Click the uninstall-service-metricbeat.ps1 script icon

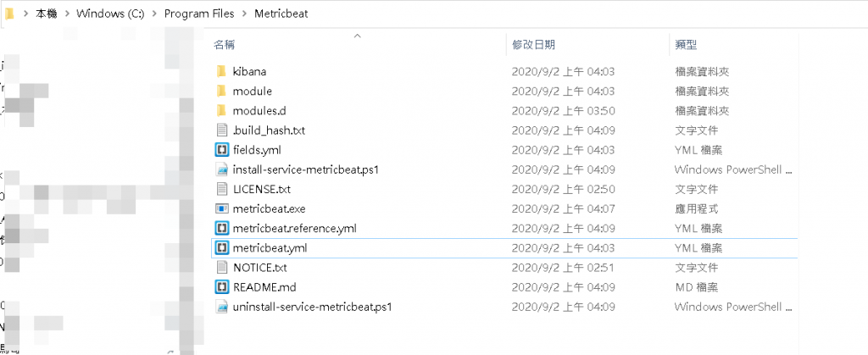[221, 307]
